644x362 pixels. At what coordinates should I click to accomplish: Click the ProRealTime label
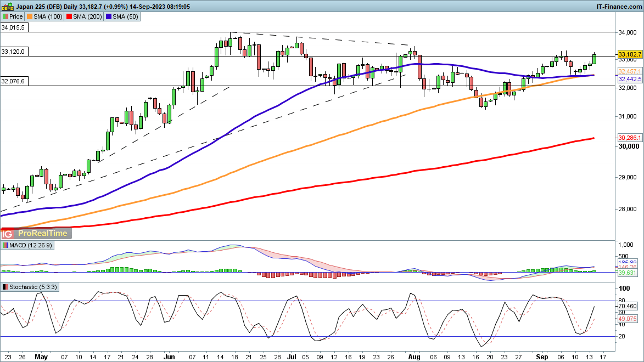click(x=43, y=234)
